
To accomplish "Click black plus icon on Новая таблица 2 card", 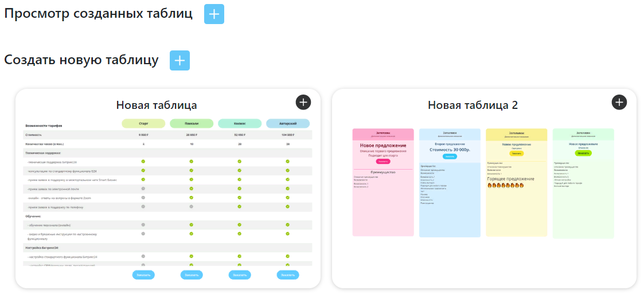I will click(619, 102).
